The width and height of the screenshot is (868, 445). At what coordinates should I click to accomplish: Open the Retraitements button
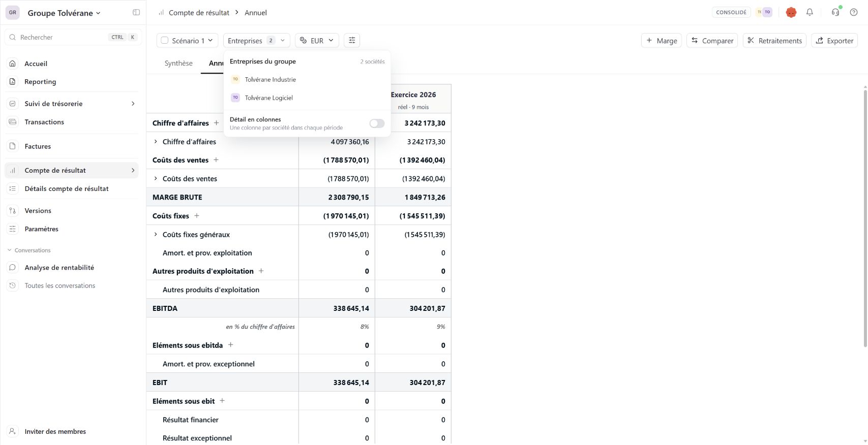774,40
